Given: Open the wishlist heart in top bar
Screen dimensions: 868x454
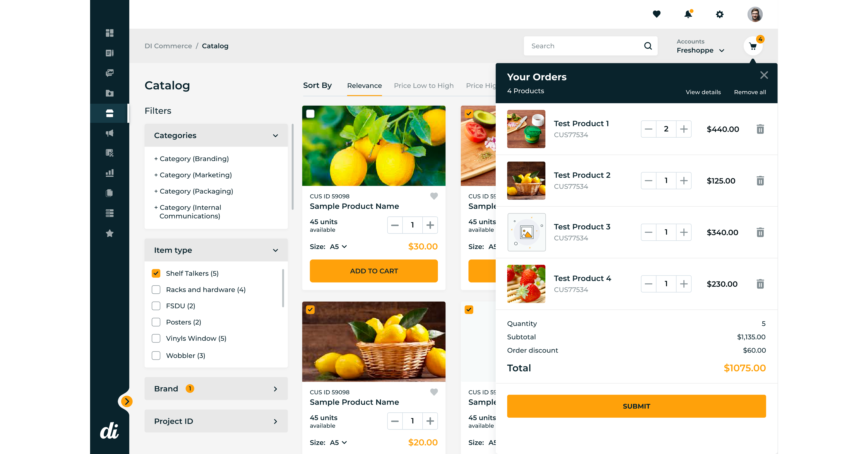Looking at the screenshot, I should (656, 14).
